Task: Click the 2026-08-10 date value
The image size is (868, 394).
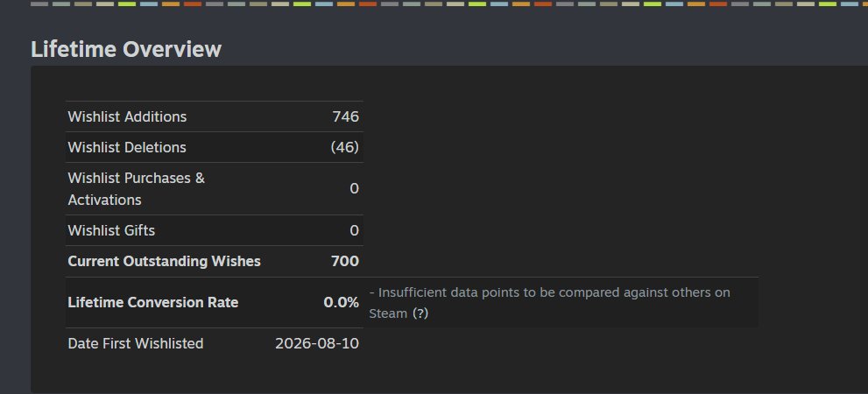Action: 317,343
